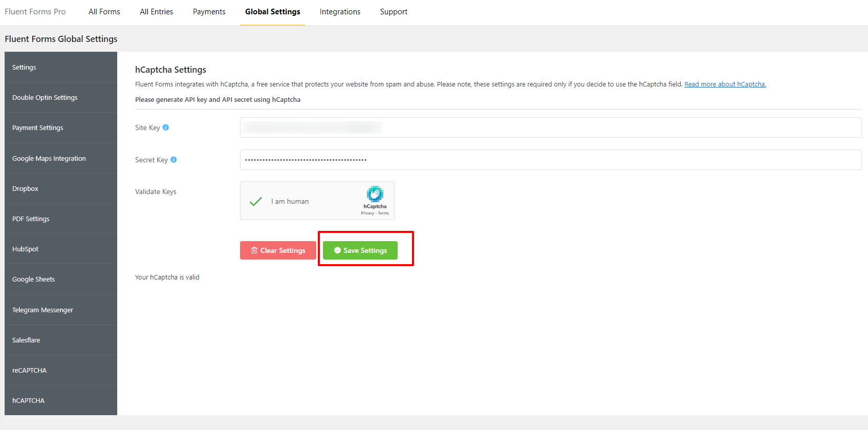The image size is (868, 430).
Task: Select the Global Settings tab
Action: pos(273,12)
